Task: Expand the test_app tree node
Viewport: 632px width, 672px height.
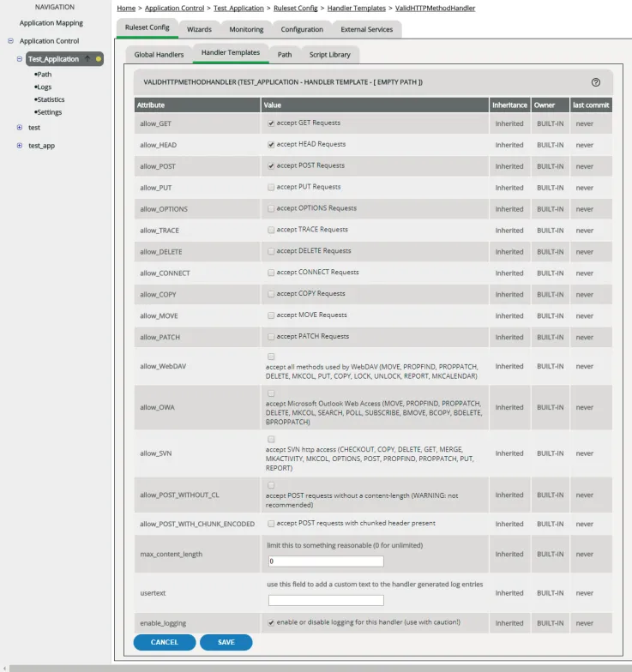Action: click(x=19, y=146)
